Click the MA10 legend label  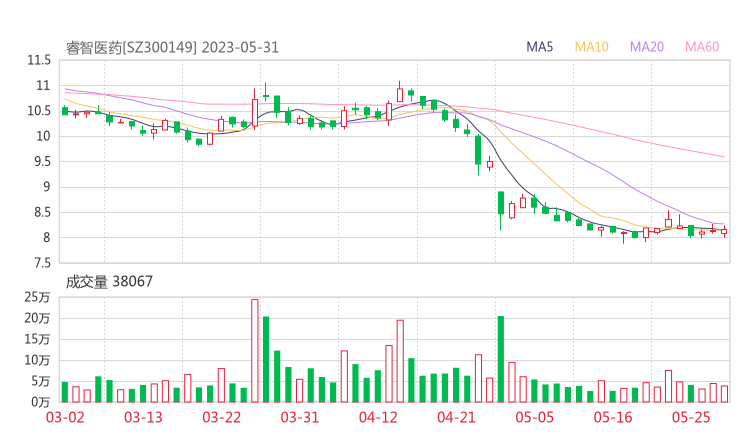click(591, 47)
